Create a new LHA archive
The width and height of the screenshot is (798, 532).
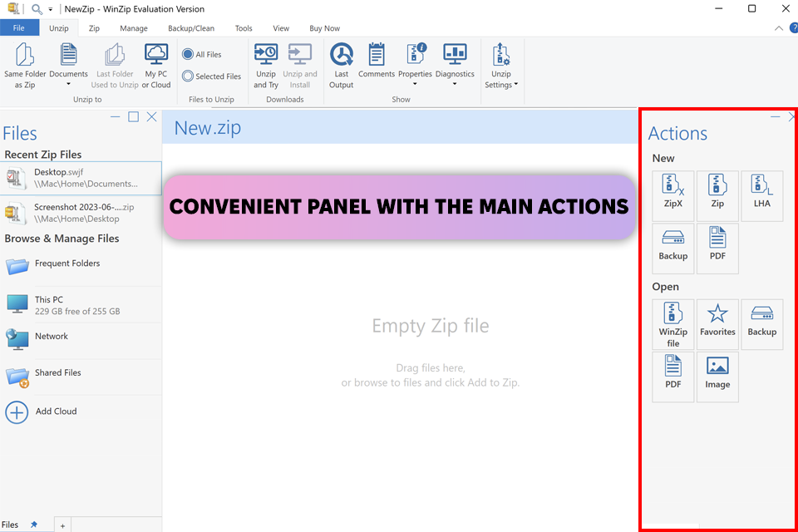point(762,196)
